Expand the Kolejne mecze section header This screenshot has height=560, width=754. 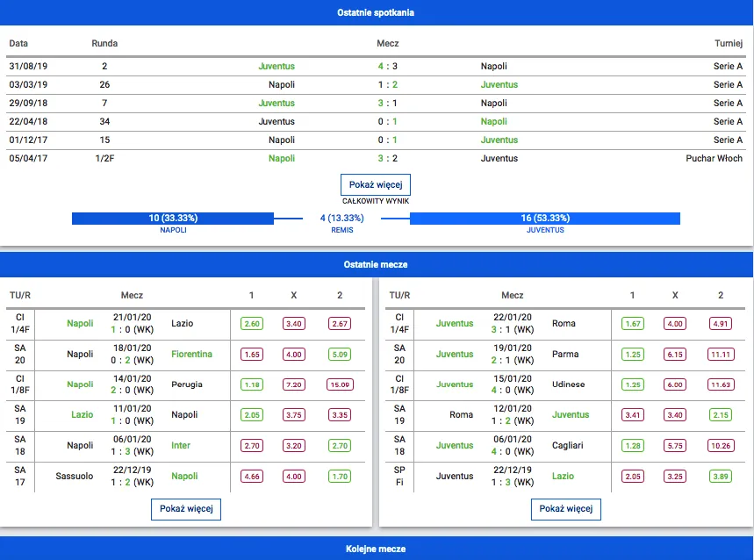click(x=376, y=549)
